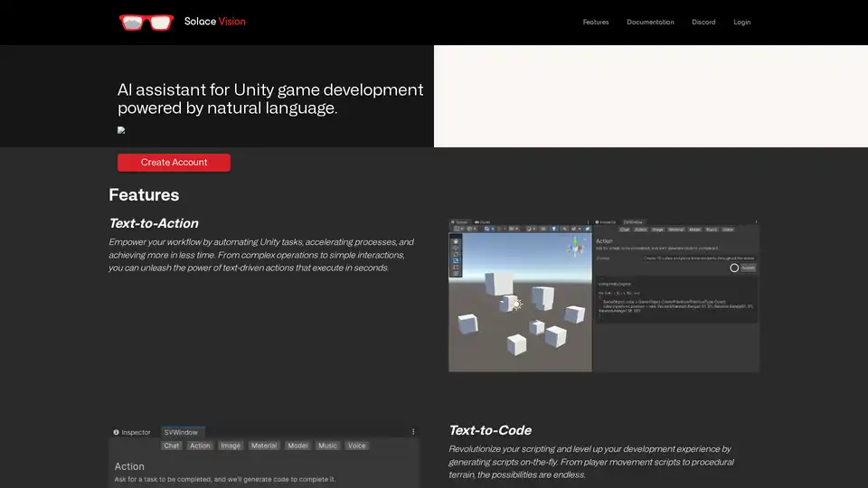Image resolution: width=868 pixels, height=488 pixels.
Task: Go to the Documentation page
Action: point(650,22)
